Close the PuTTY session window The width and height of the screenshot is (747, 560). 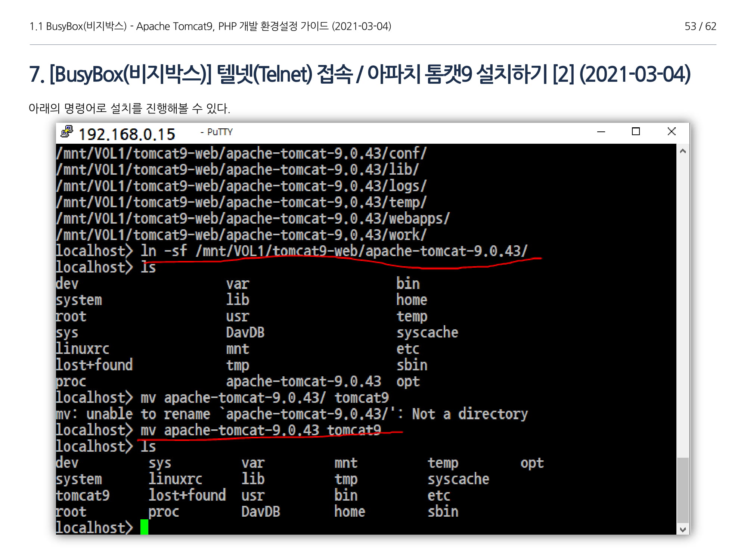[671, 132]
